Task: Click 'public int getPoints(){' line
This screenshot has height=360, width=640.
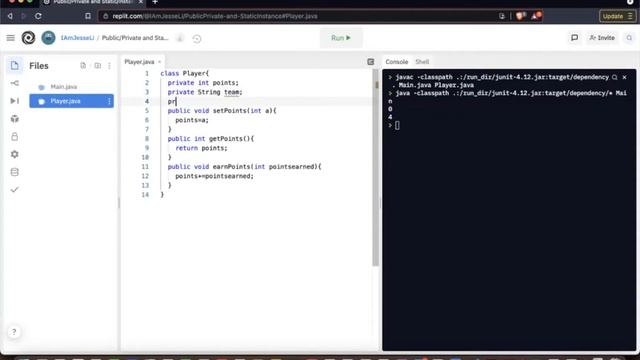Action: [211, 139]
